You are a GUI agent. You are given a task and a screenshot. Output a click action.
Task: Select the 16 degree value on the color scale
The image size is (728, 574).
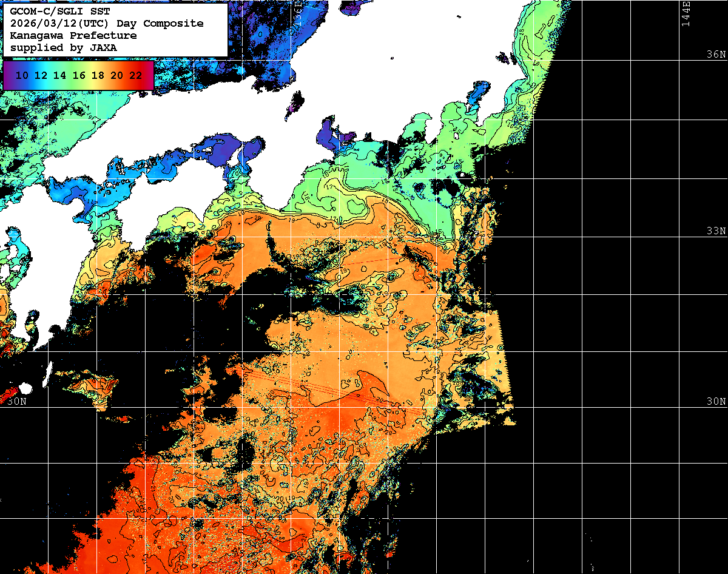(x=78, y=75)
